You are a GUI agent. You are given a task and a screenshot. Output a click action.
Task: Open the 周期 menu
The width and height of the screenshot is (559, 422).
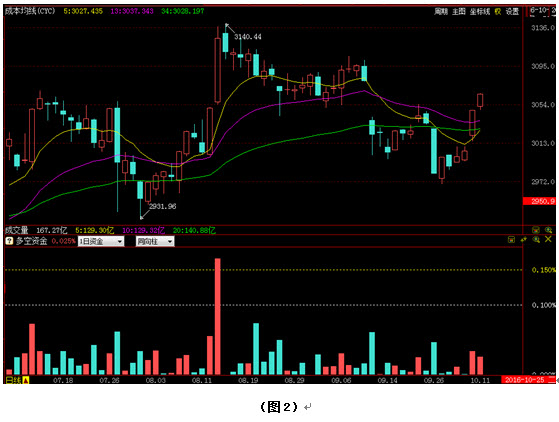click(441, 12)
